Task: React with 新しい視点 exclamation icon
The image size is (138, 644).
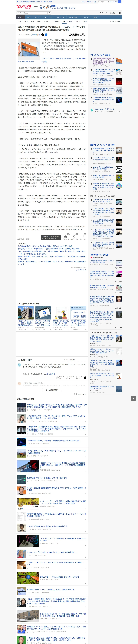Action: [83, 237]
